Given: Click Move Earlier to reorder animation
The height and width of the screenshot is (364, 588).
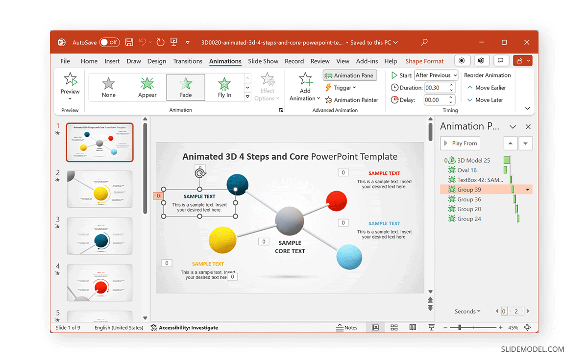Looking at the screenshot, I should 488,87.
